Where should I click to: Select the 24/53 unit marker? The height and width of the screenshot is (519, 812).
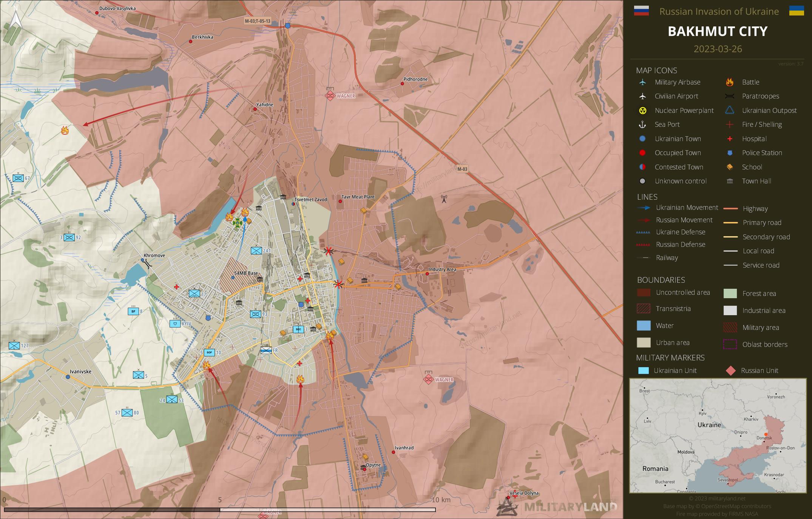(172, 399)
